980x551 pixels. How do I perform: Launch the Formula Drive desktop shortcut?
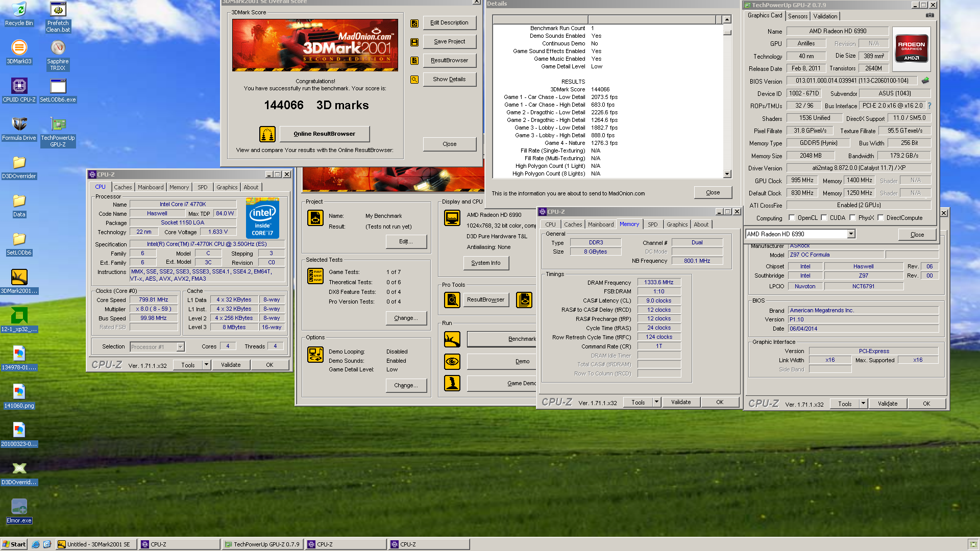[19, 129]
